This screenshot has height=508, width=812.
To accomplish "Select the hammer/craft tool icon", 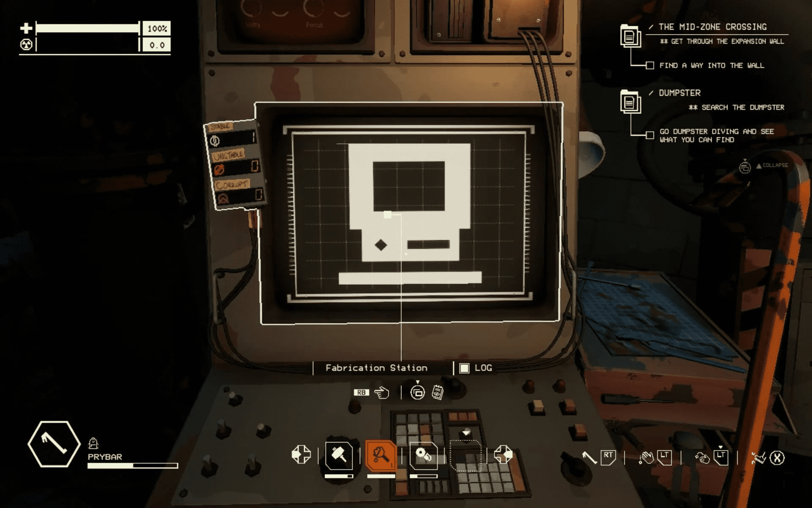I will click(x=340, y=456).
